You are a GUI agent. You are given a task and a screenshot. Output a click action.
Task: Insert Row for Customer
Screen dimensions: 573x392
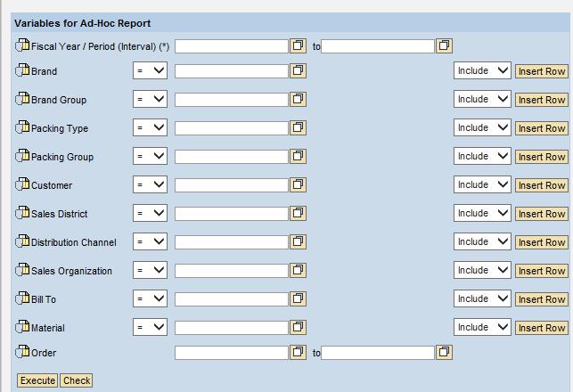point(542,185)
